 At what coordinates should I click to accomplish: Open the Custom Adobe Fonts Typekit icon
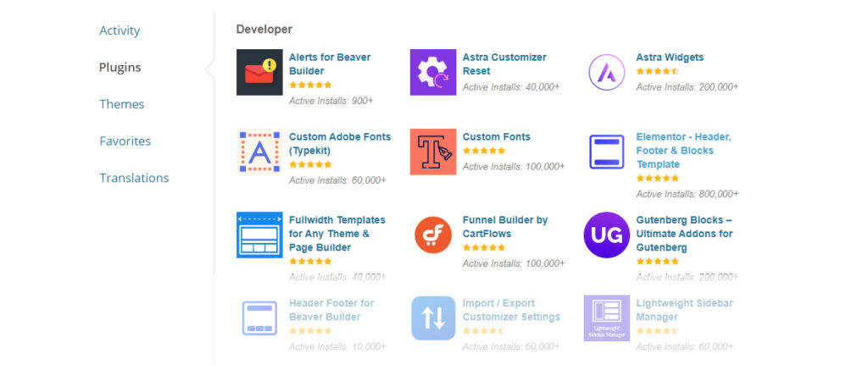point(259,152)
